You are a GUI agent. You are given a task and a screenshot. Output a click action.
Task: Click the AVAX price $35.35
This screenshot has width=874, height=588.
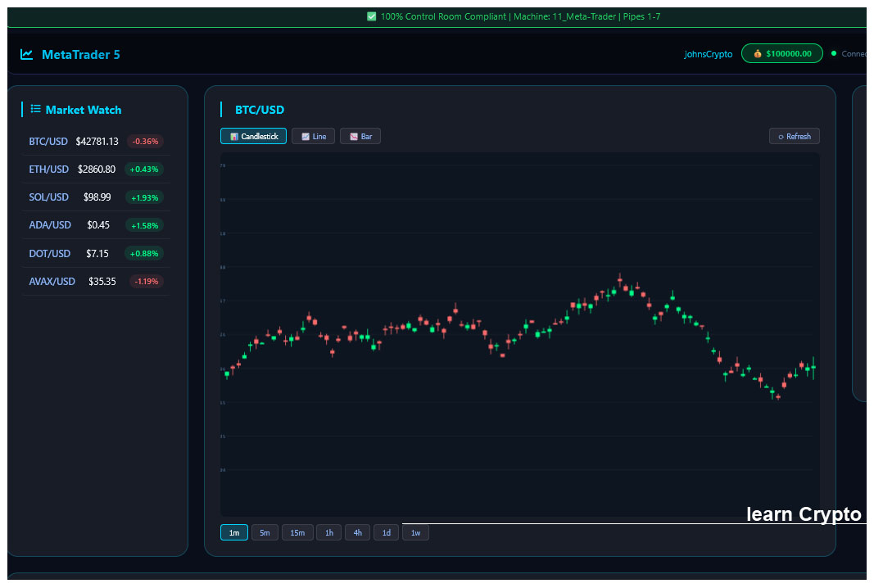[x=102, y=282]
